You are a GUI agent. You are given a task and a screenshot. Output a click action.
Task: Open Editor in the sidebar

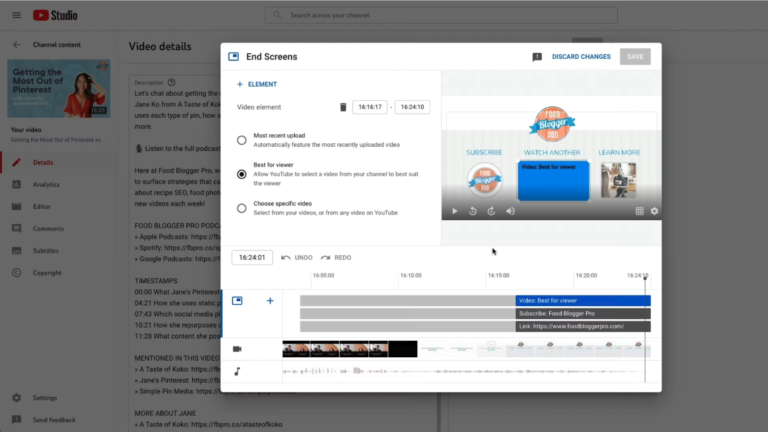pos(42,206)
